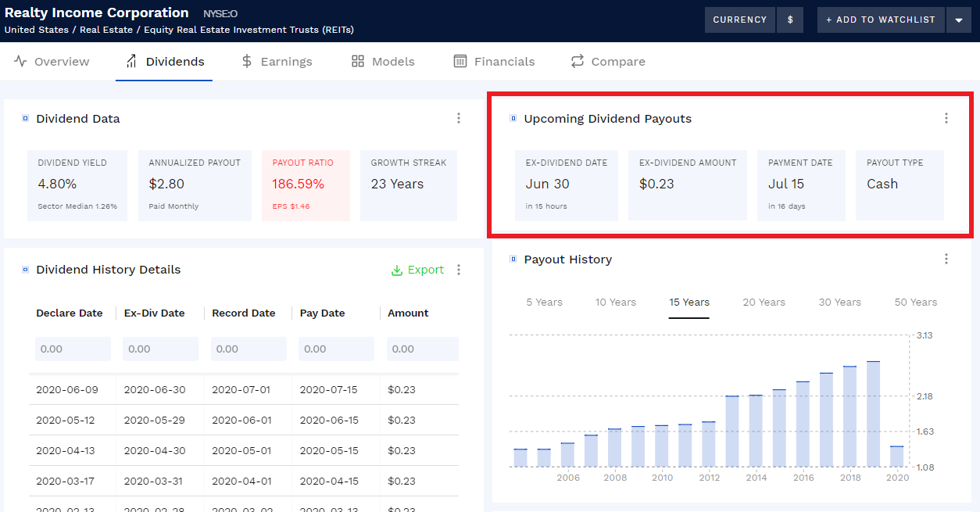
Task: Sort by Record Date column header
Action: click(x=244, y=313)
